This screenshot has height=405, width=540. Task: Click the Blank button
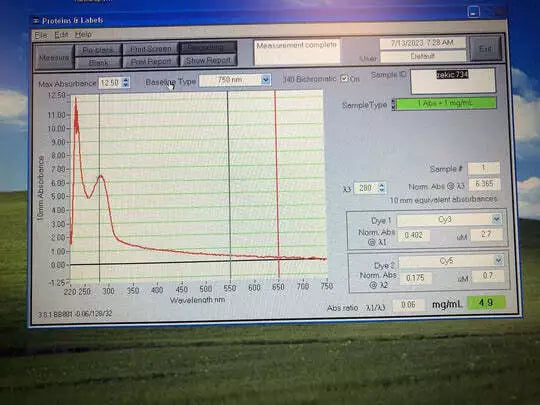tap(98, 63)
